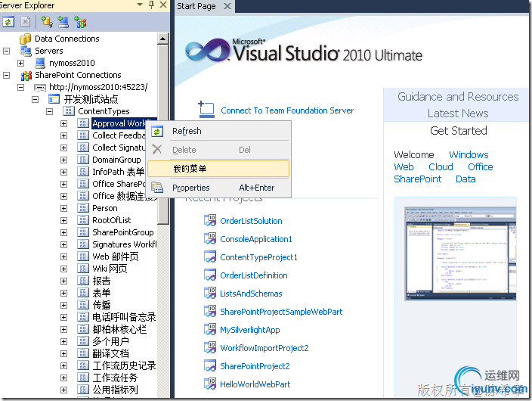532x401 pixels.
Task: Click the Add SharePoint Connection toolbar icon
Action: (80, 22)
